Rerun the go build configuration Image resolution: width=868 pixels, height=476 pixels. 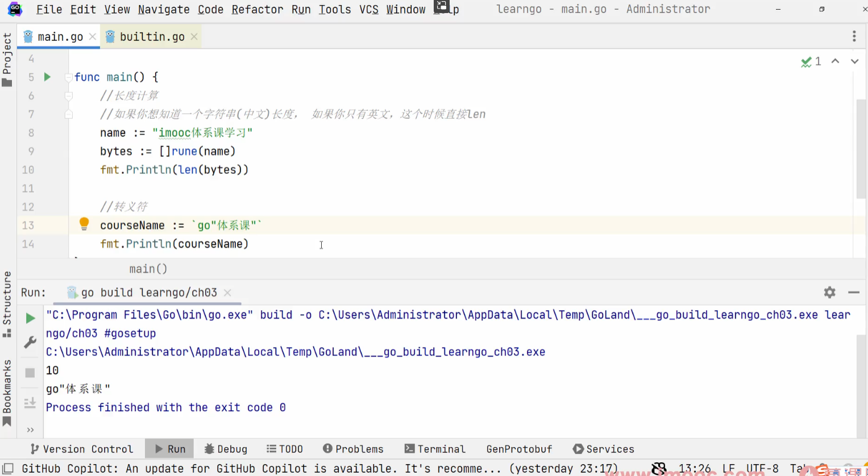[30, 318]
